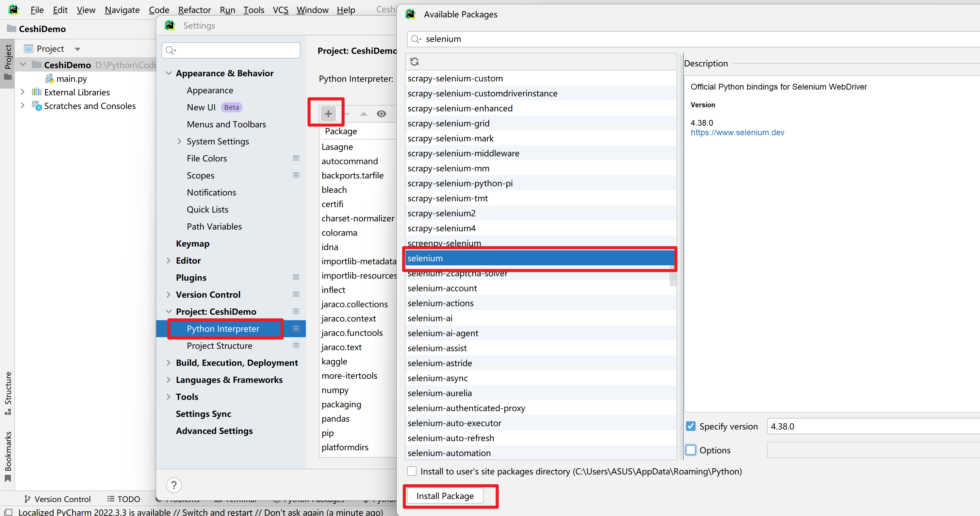Enable the Options checkbox
This screenshot has height=516, width=980.
[x=691, y=450]
